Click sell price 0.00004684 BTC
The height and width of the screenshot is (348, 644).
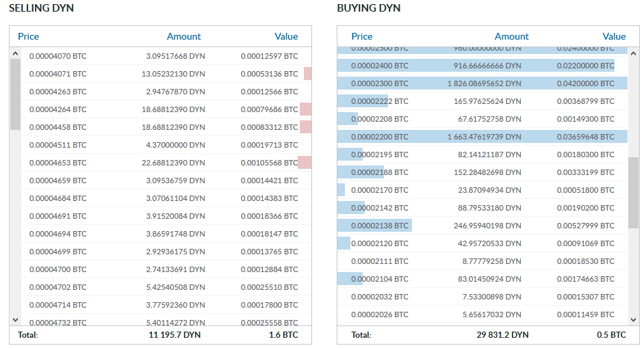tap(58, 198)
